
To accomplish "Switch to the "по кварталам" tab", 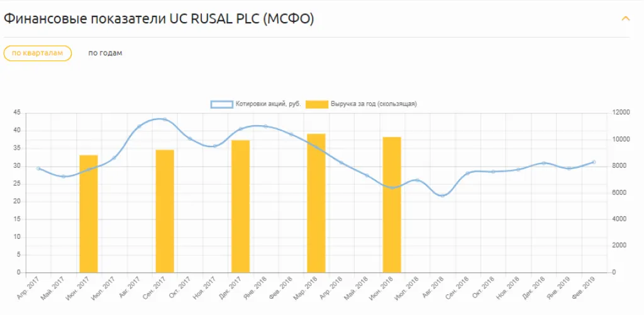I will point(38,53).
